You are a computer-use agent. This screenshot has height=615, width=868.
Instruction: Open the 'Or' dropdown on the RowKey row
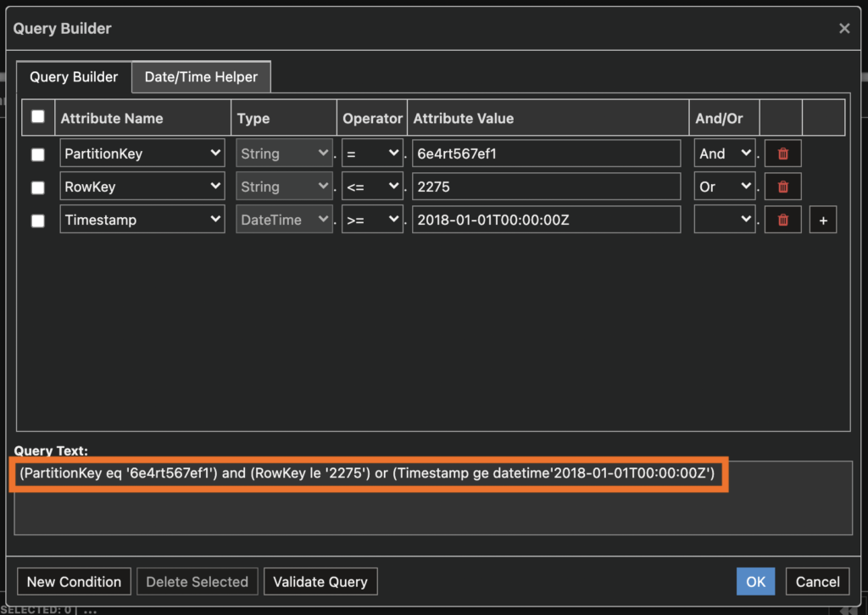click(723, 186)
